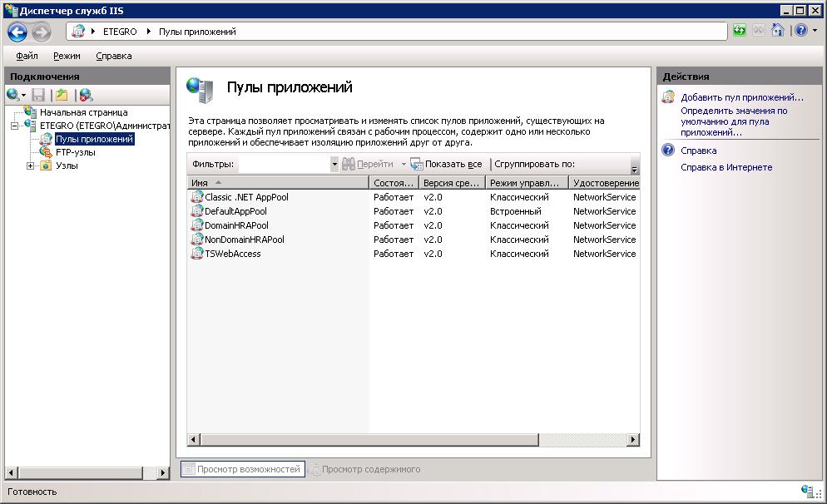Open breadcrumb arrow before ETEGRO
This screenshot has width=827, height=504.
coord(93,32)
